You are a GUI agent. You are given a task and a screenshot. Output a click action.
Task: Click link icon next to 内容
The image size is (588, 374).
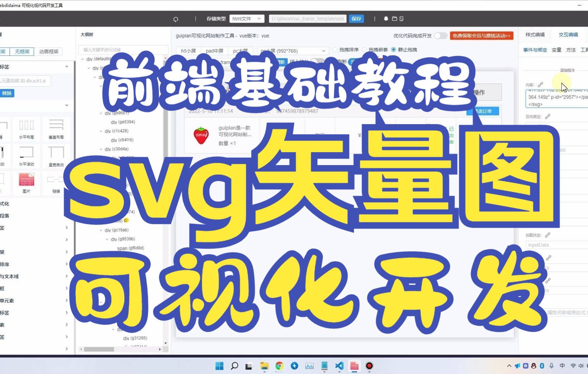click(x=540, y=85)
